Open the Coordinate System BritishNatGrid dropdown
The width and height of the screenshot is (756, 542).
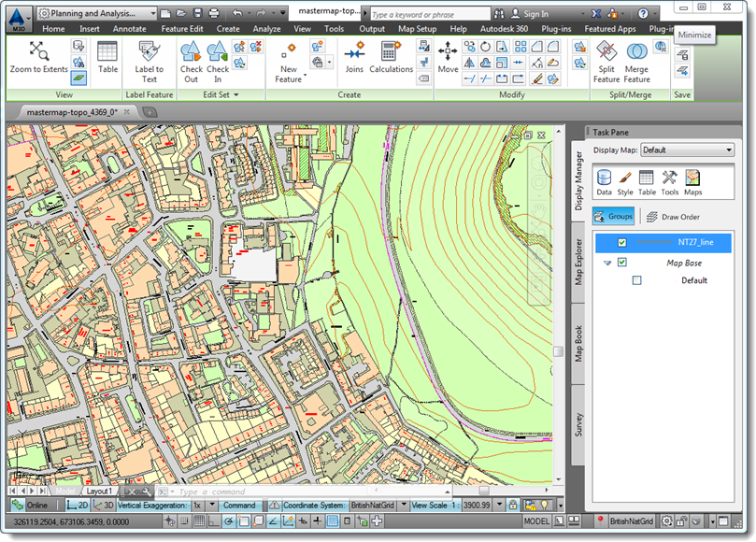[404, 505]
